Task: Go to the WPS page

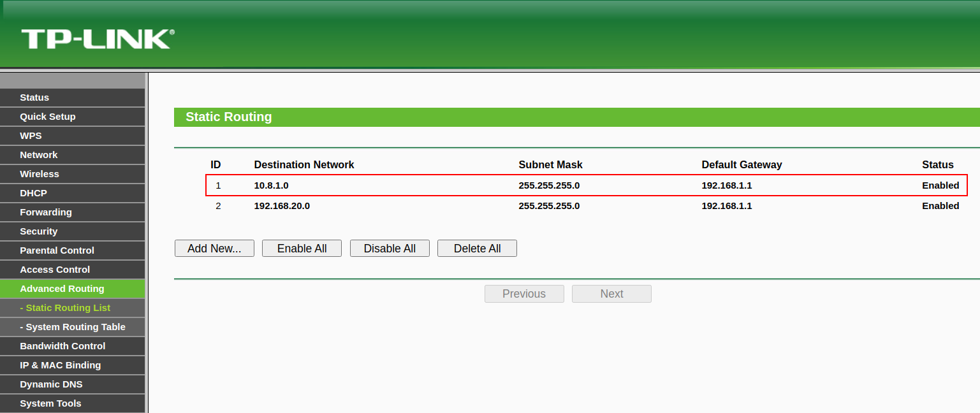Action: [73, 136]
